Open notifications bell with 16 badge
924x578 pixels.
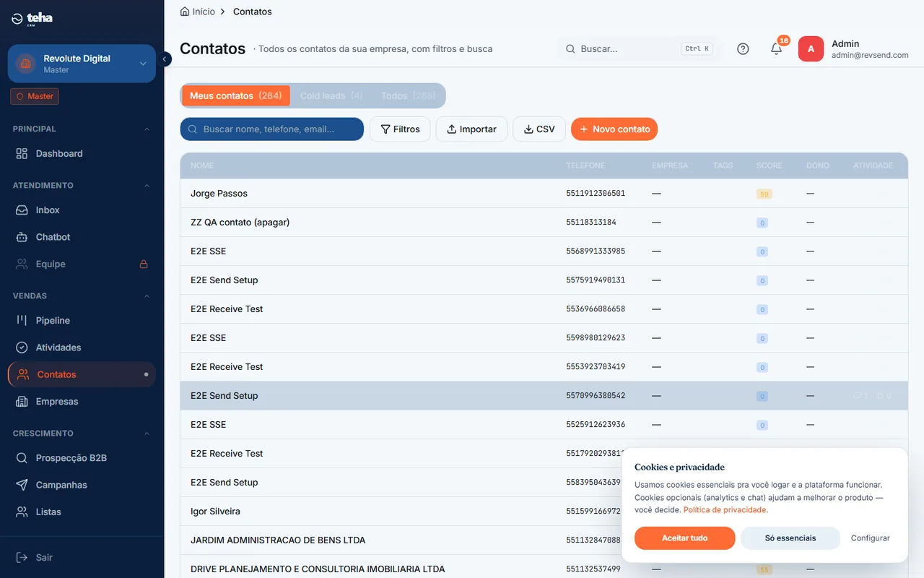(777, 48)
